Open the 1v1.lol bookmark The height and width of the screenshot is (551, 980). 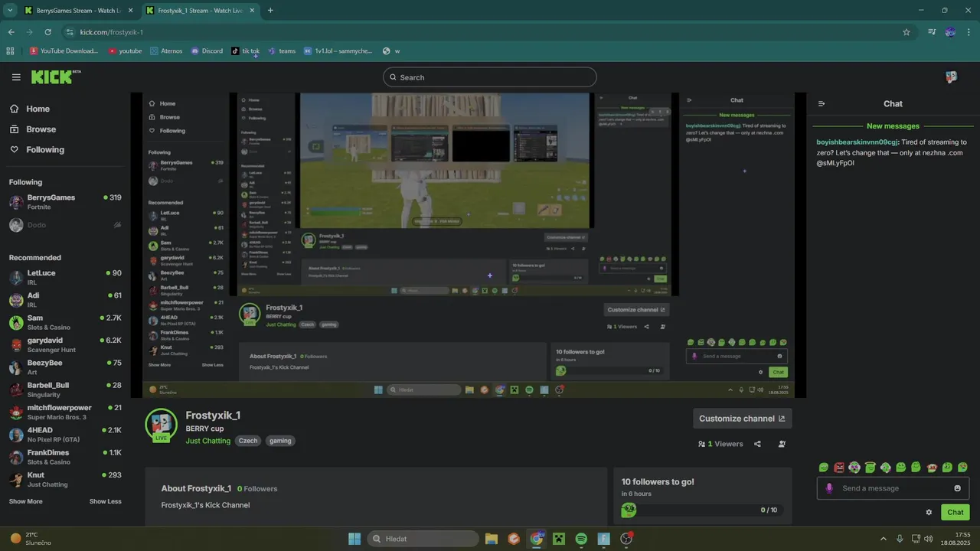click(338, 51)
